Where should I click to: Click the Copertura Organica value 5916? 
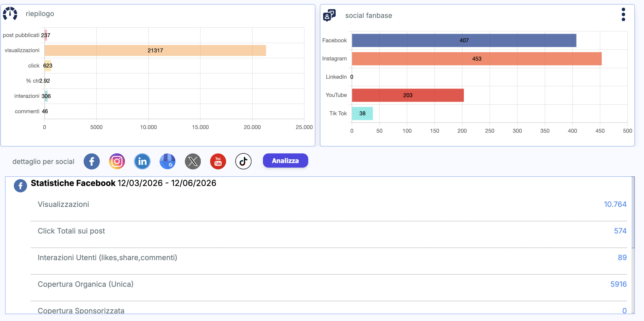[618, 284]
